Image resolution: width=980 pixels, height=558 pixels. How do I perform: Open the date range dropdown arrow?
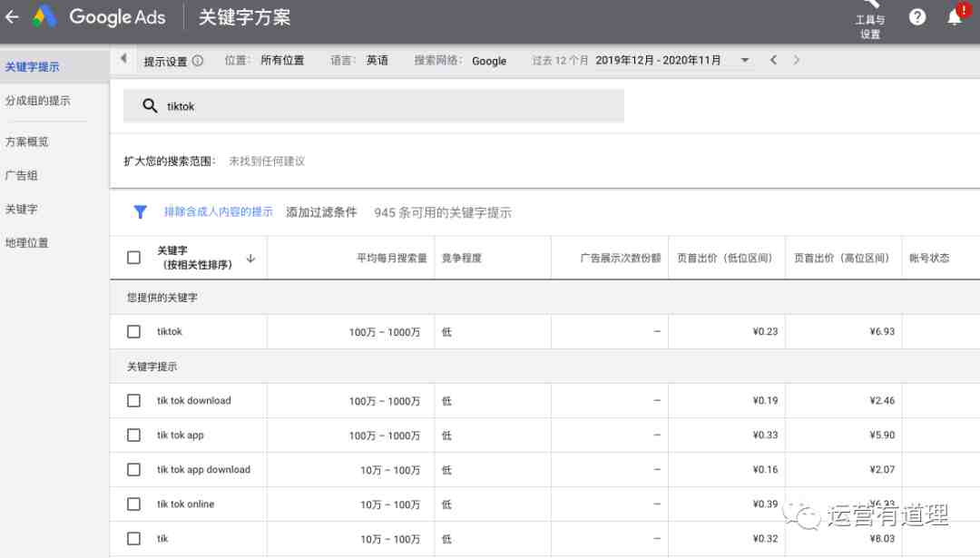[x=745, y=61]
